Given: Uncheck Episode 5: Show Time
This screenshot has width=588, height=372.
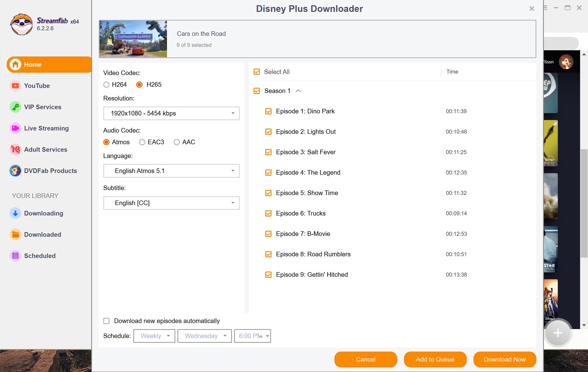Looking at the screenshot, I should 268,193.
